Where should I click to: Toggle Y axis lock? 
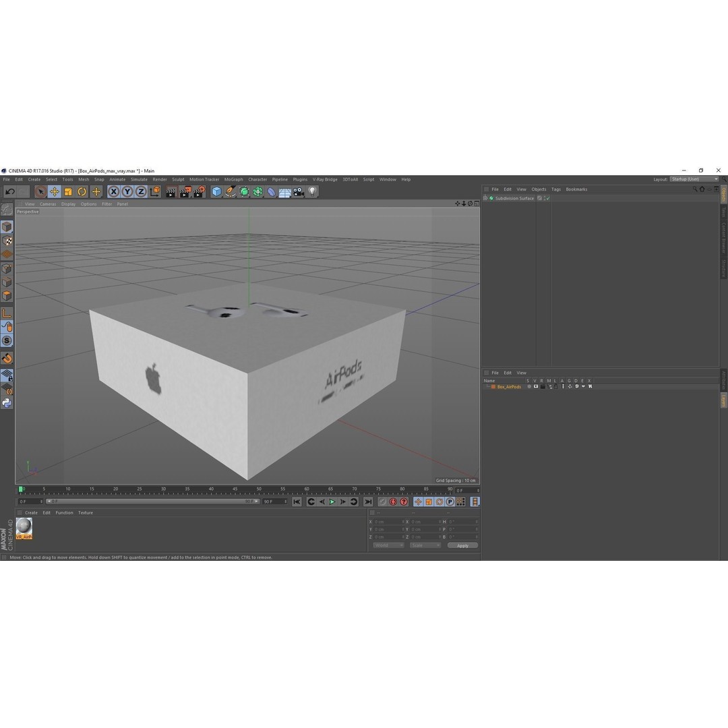pos(127,191)
